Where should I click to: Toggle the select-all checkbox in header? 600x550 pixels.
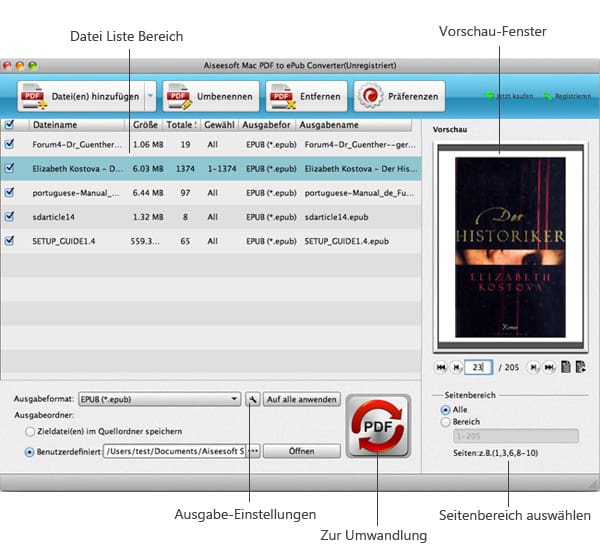coord(10,125)
